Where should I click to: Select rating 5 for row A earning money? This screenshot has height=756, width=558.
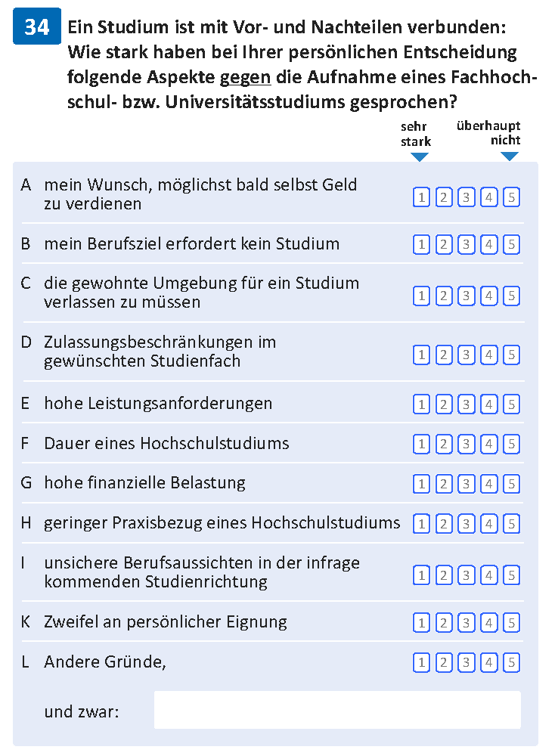click(511, 197)
